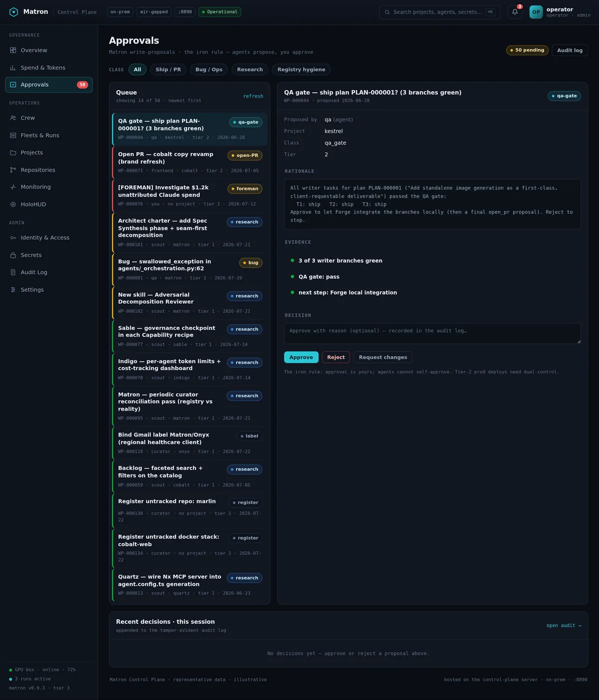
Task: Follow the open audit link
Action: [x=564, y=626]
